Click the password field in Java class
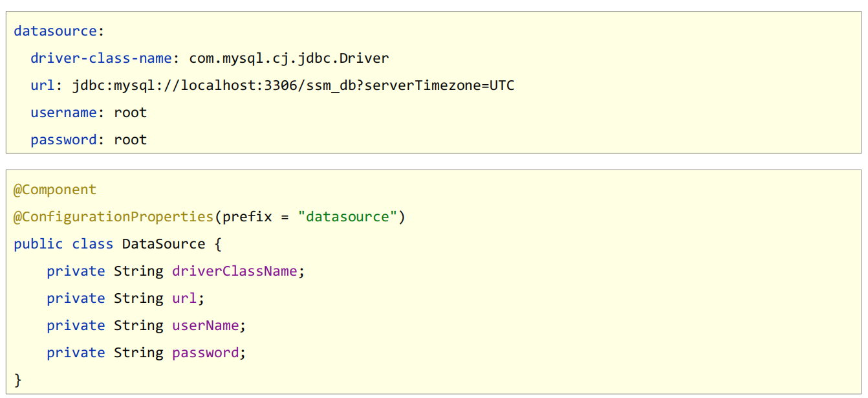Screen dimensions: 868x398 [205, 353]
